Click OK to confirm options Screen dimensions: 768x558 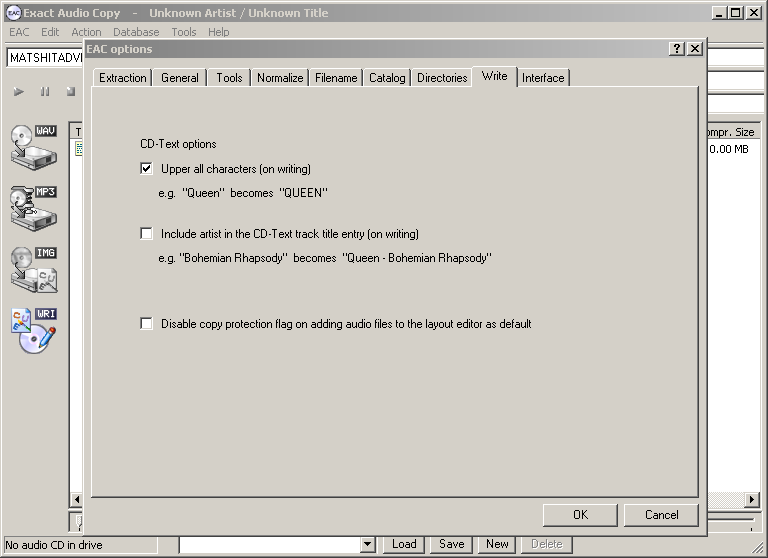[580, 515]
